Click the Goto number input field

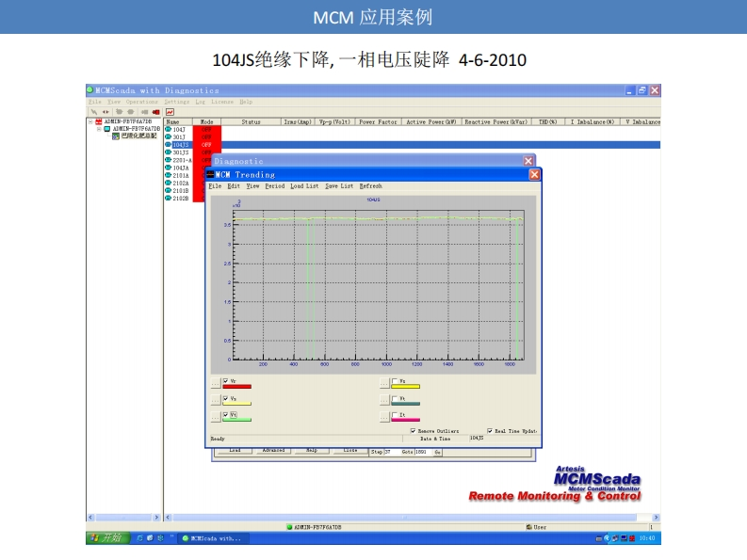pos(421,452)
